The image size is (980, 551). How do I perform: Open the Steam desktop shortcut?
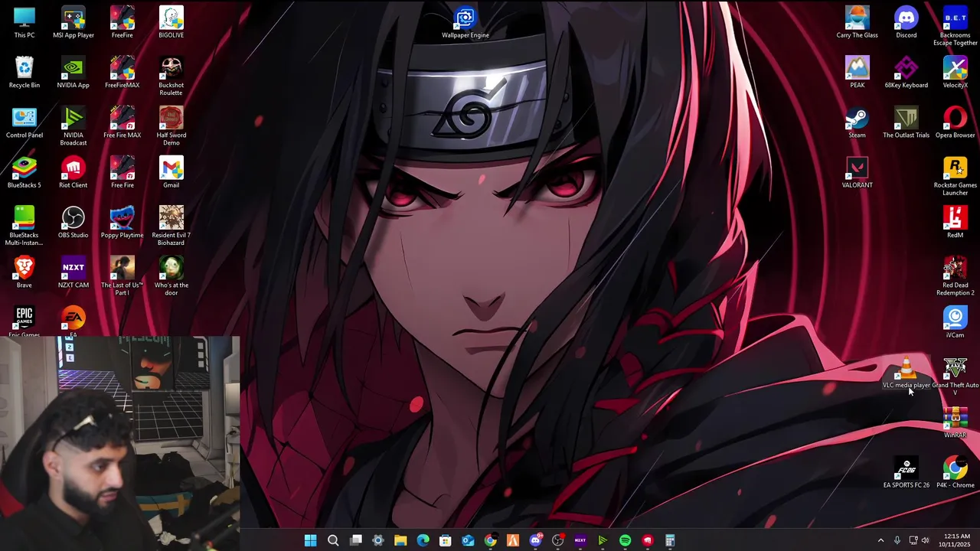point(857,122)
